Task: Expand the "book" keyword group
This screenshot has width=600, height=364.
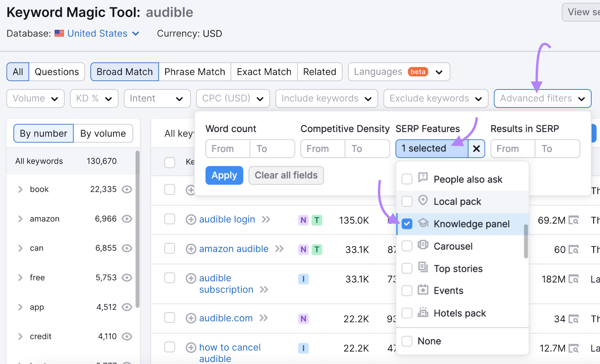Action: click(20, 189)
